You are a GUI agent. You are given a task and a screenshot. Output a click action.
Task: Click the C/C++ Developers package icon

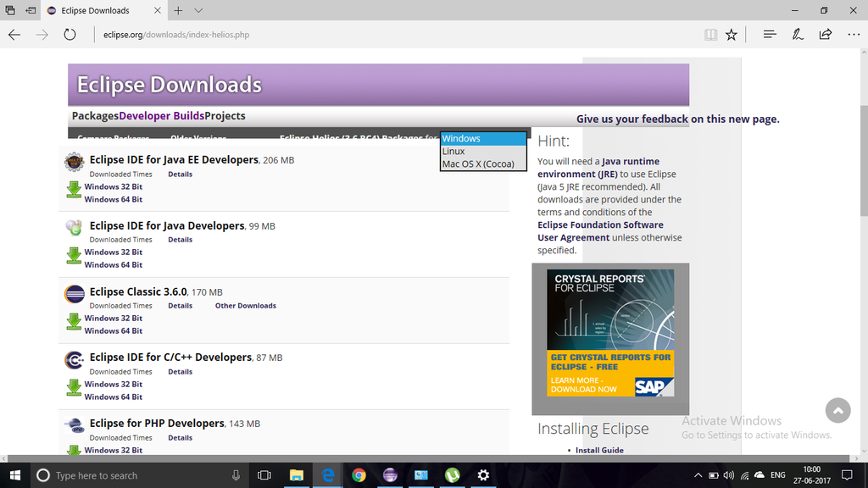[x=74, y=359]
